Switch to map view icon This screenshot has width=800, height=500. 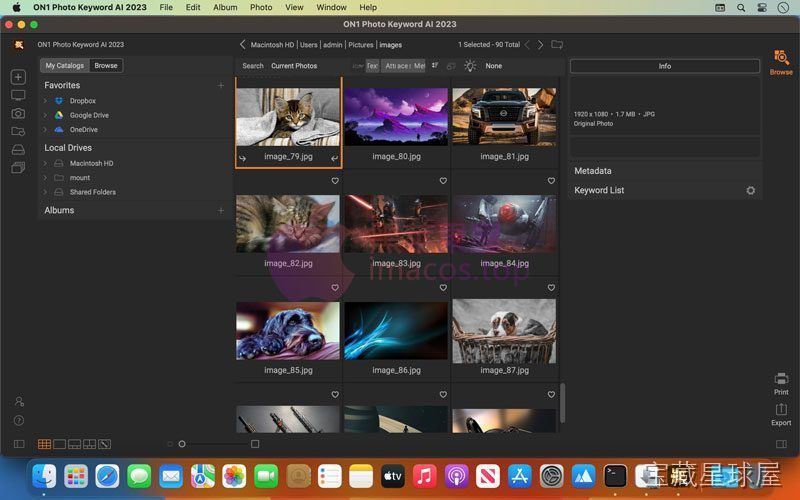click(105, 444)
